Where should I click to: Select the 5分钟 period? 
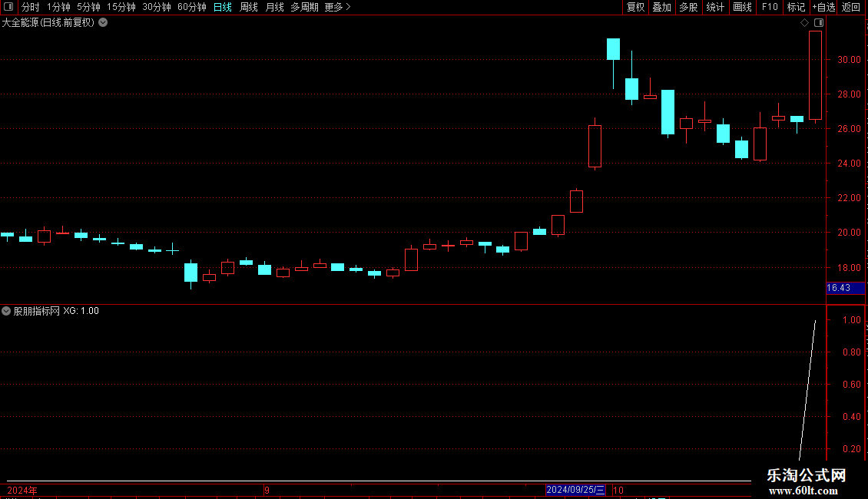pos(88,7)
